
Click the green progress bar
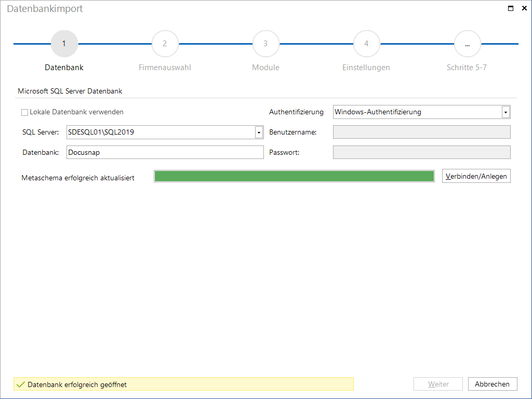[x=294, y=177]
